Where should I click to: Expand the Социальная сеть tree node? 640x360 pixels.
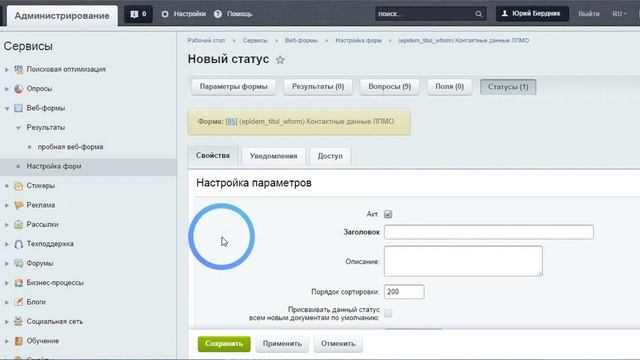coord(7,321)
